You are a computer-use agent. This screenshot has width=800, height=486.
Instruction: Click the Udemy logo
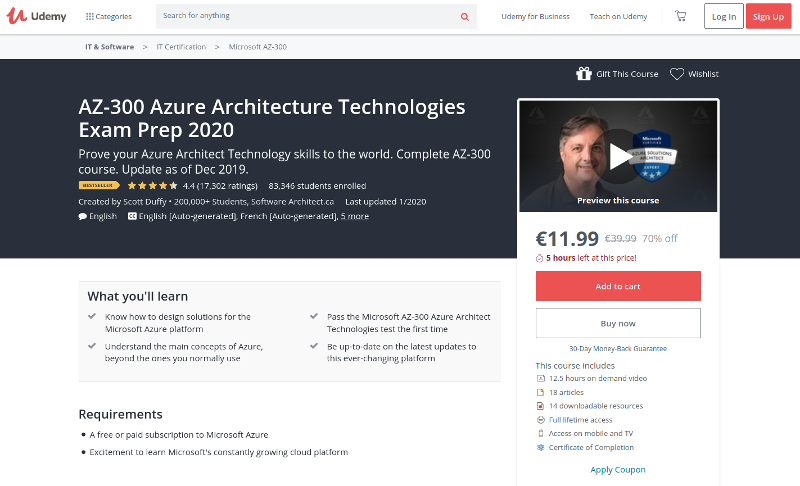click(36, 16)
